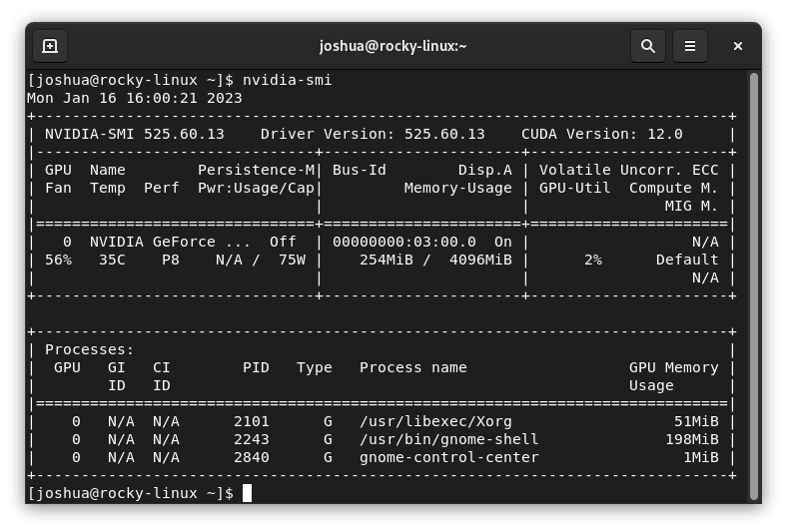
Task: Click PID 2101
Action: click(x=252, y=421)
